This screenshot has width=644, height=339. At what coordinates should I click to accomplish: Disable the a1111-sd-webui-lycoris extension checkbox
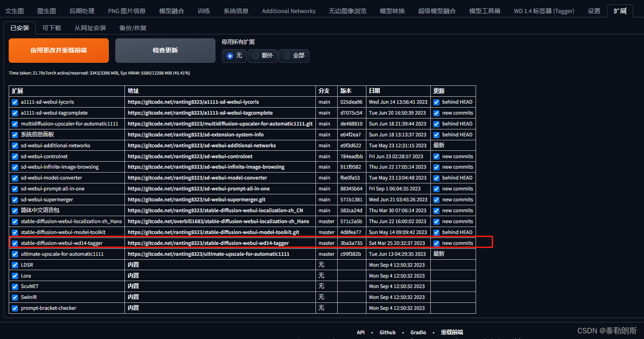click(15, 102)
